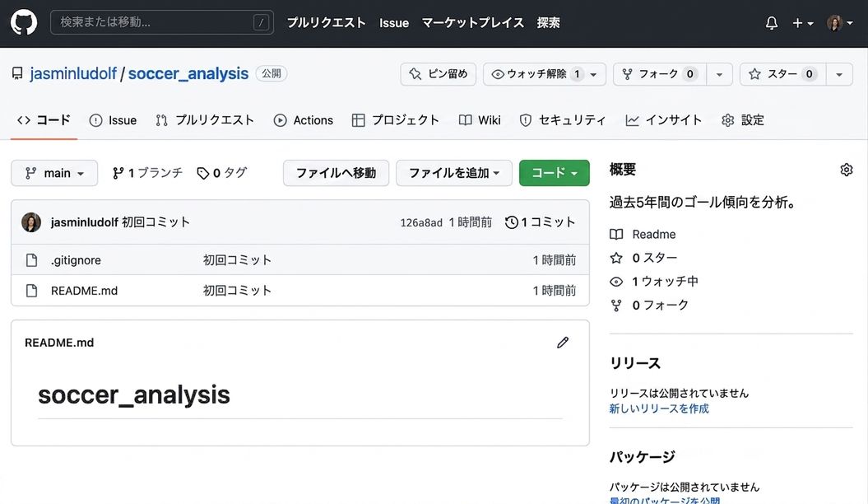The width and height of the screenshot is (868, 504).
Task: Open the main branch selector
Action: 54,174
